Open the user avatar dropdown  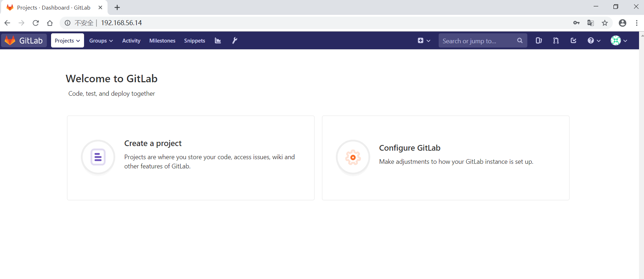(619, 40)
